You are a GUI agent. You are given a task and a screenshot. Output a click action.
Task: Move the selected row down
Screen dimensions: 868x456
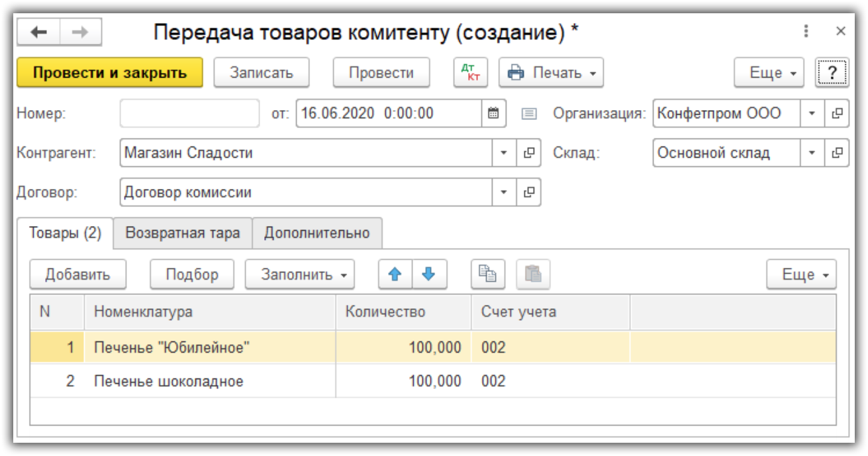pos(429,274)
